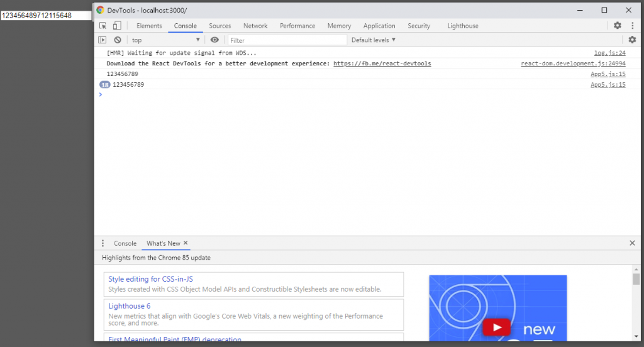
Task: Select the drawer Console tab
Action: [x=125, y=243]
